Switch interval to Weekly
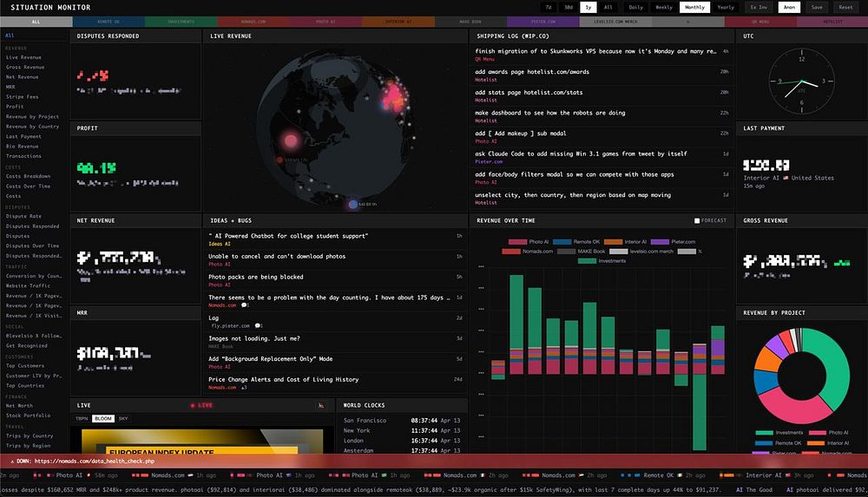This screenshot has width=868, height=497. click(x=664, y=7)
